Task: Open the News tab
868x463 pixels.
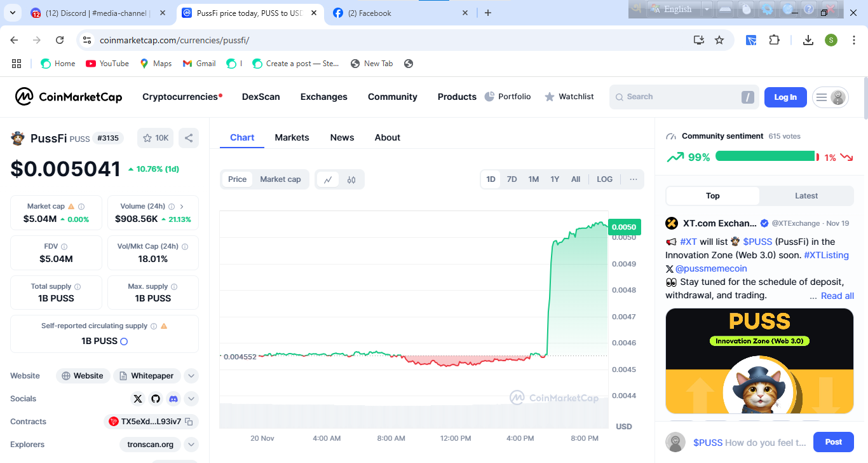Action: pyautogui.click(x=342, y=137)
